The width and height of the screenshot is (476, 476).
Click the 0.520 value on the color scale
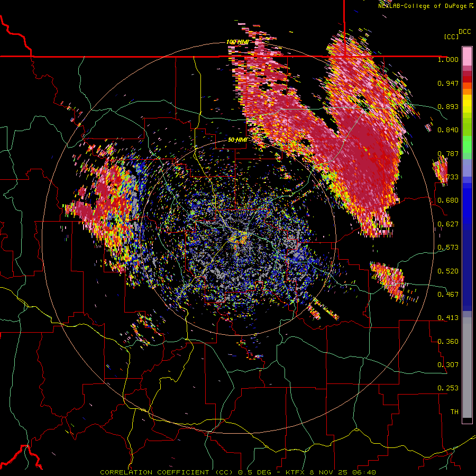point(448,271)
